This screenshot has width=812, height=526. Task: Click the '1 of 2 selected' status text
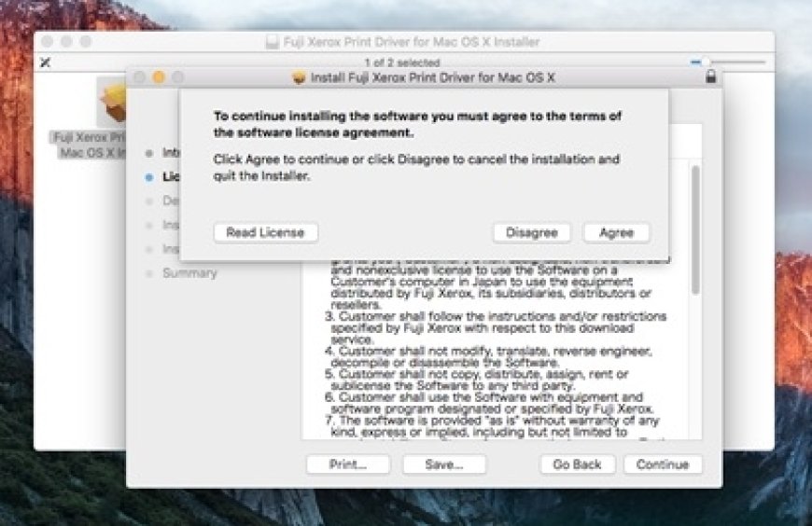click(402, 62)
